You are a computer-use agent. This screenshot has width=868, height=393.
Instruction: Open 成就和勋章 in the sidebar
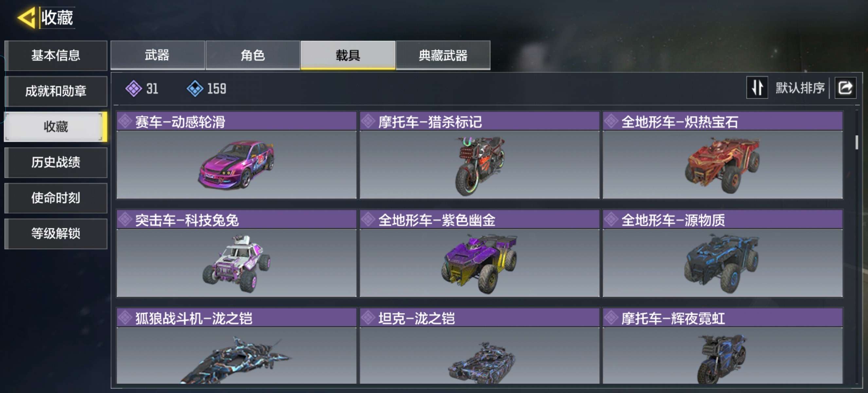[x=56, y=91]
